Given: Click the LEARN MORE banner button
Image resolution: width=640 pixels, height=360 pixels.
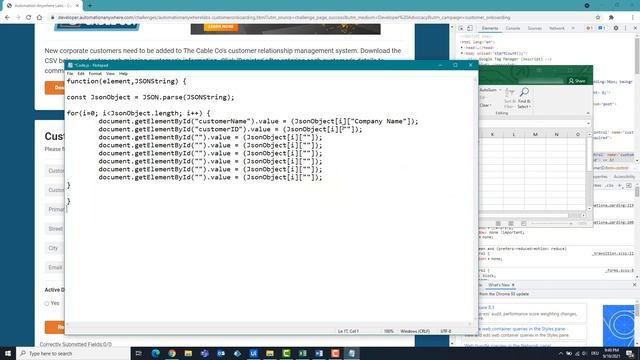Looking at the screenshot, I should 220,27.
